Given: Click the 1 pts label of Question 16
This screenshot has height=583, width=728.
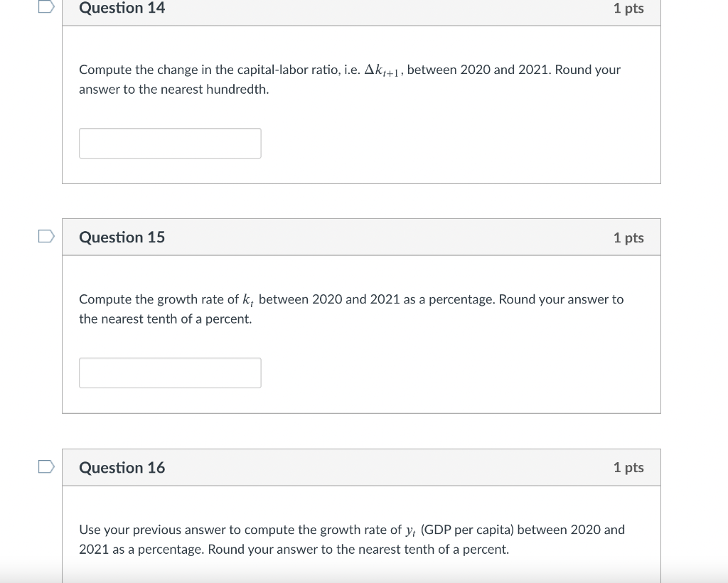Looking at the screenshot, I should pos(628,467).
